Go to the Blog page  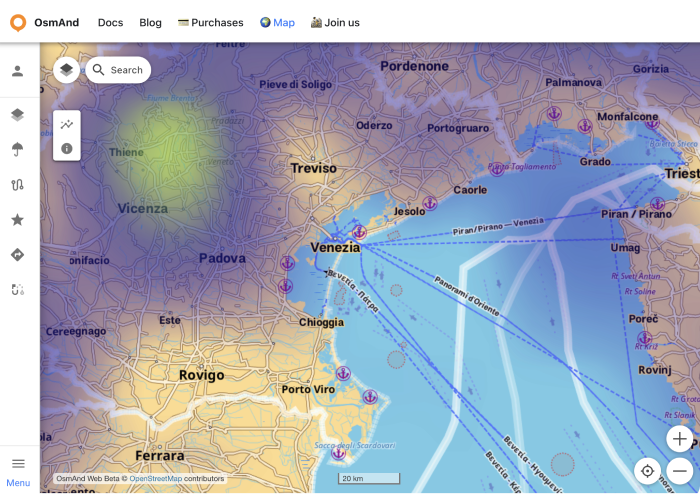point(150,22)
